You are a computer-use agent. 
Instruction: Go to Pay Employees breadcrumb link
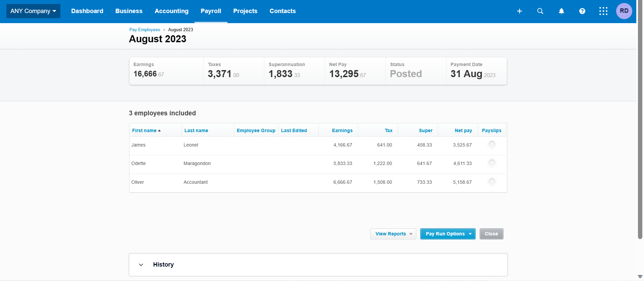[x=145, y=30]
